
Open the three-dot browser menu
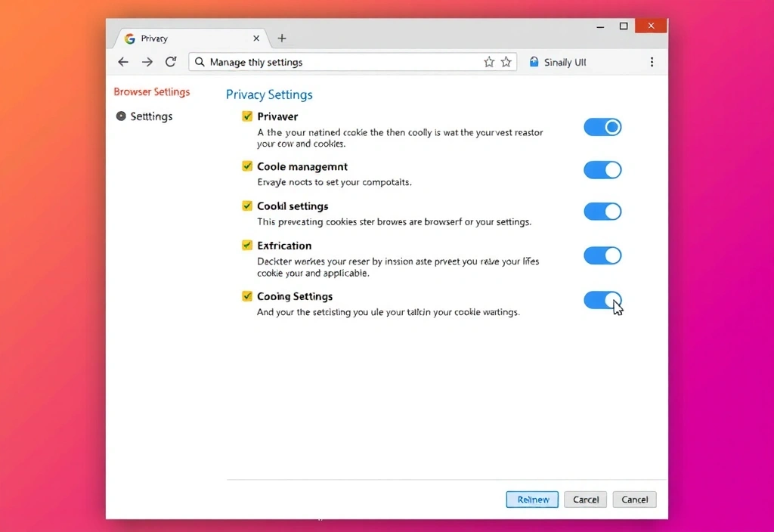[x=652, y=62]
